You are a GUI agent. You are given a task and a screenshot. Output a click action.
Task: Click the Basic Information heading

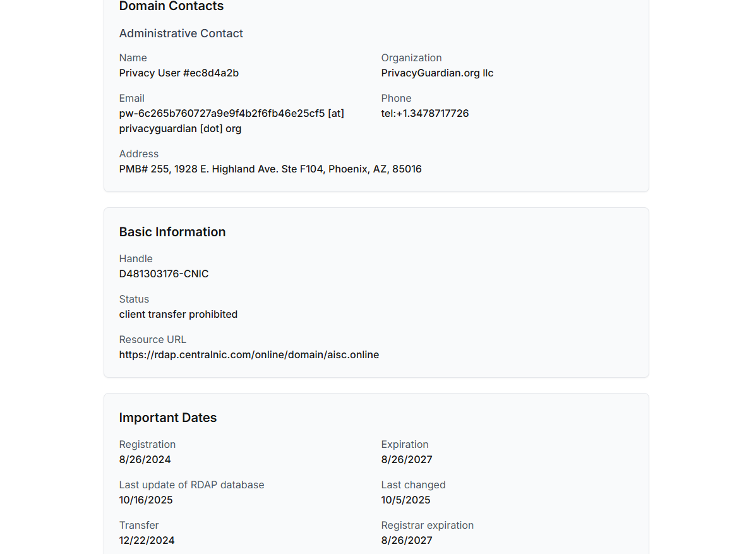click(172, 232)
